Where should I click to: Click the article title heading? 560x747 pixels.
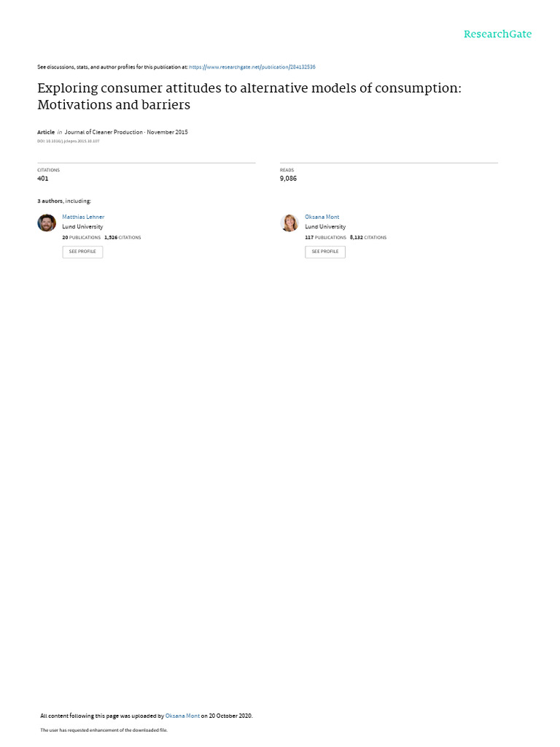pos(249,96)
